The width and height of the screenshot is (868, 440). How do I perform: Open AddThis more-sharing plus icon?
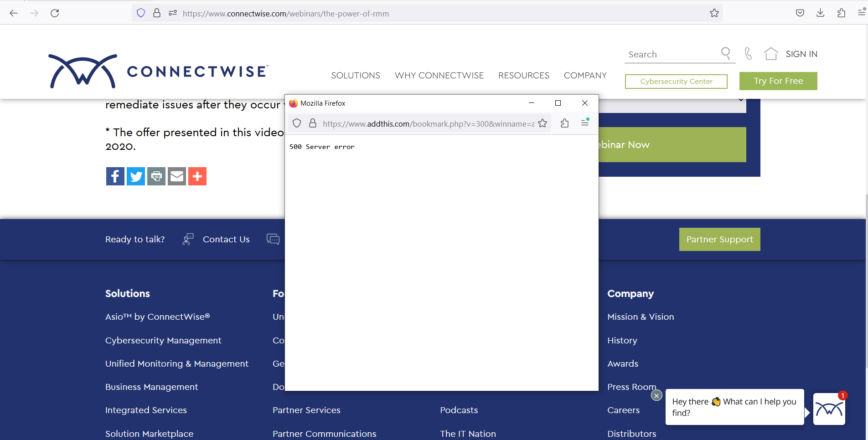coord(197,176)
